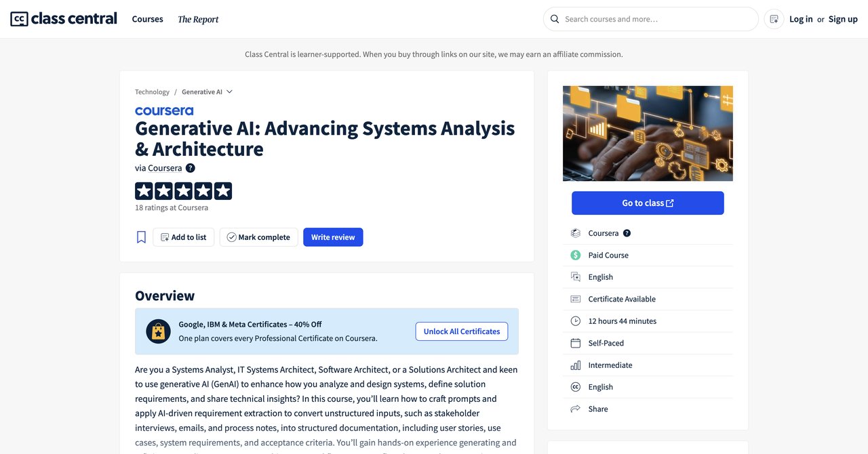Click Write review button
Viewport: 868px width, 454px height.
click(x=333, y=237)
